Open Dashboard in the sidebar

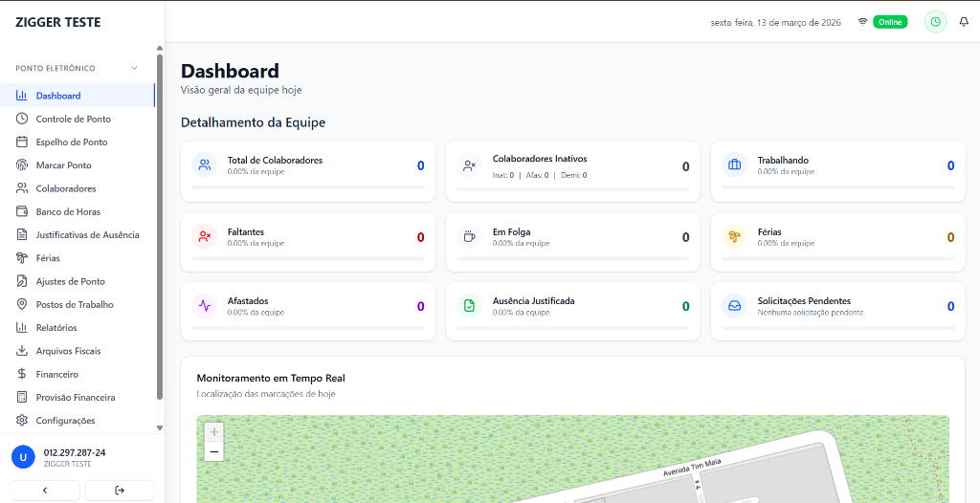(x=78, y=96)
